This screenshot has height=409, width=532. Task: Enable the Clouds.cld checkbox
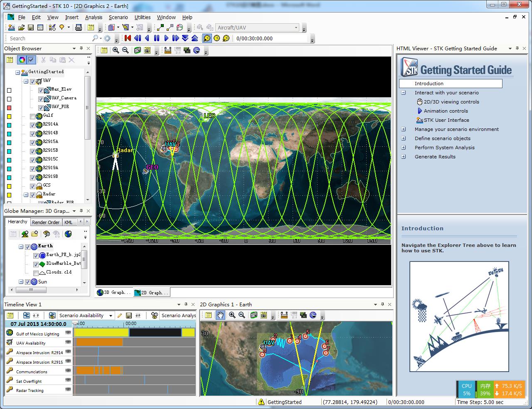click(x=36, y=273)
